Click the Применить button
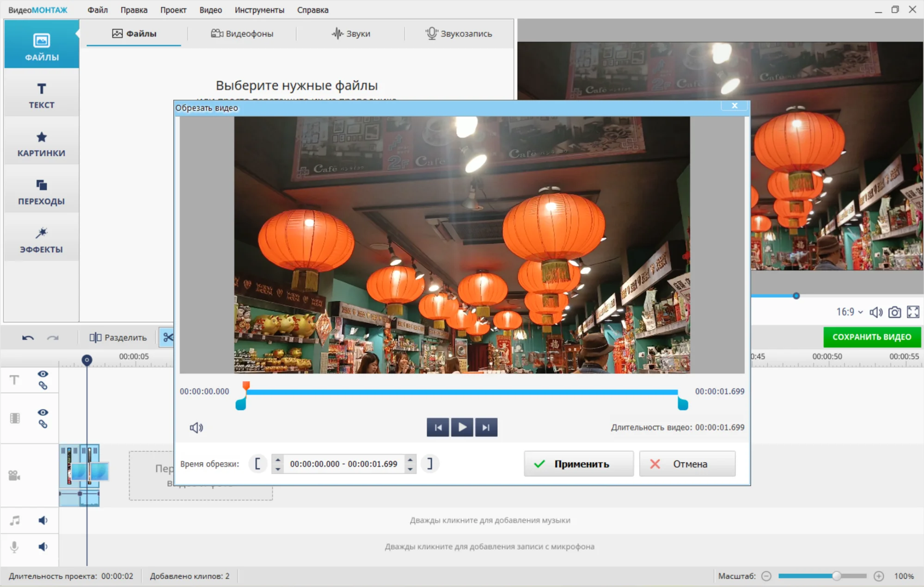Screen dimensions: 924x587 pos(579,464)
